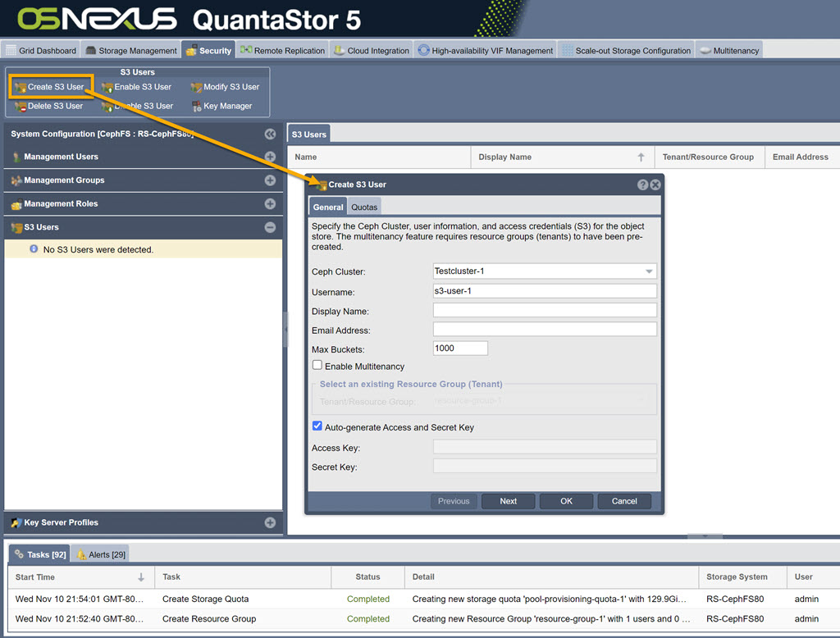
Task: Open the Cloud Integration tab
Action: coord(372,50)
